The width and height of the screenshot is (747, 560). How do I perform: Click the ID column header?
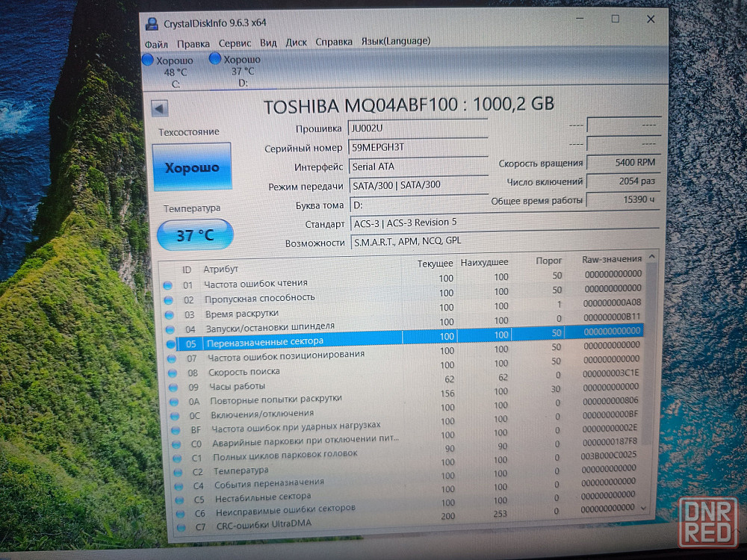[186, 270]
